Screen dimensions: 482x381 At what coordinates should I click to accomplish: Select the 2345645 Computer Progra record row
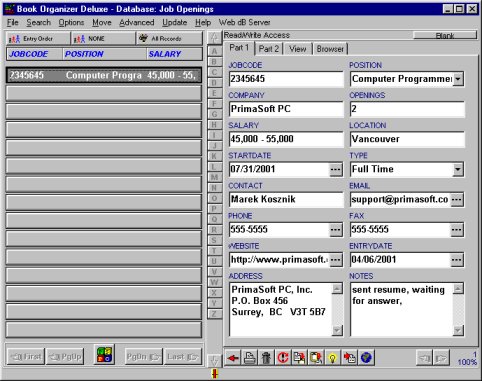click(x=104, y=75)
